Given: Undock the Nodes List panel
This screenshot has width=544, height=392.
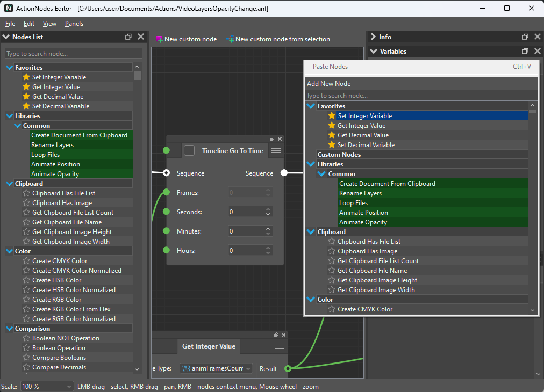Looking at the screenshot, I should pyautogui.click(x=128, y=37).
